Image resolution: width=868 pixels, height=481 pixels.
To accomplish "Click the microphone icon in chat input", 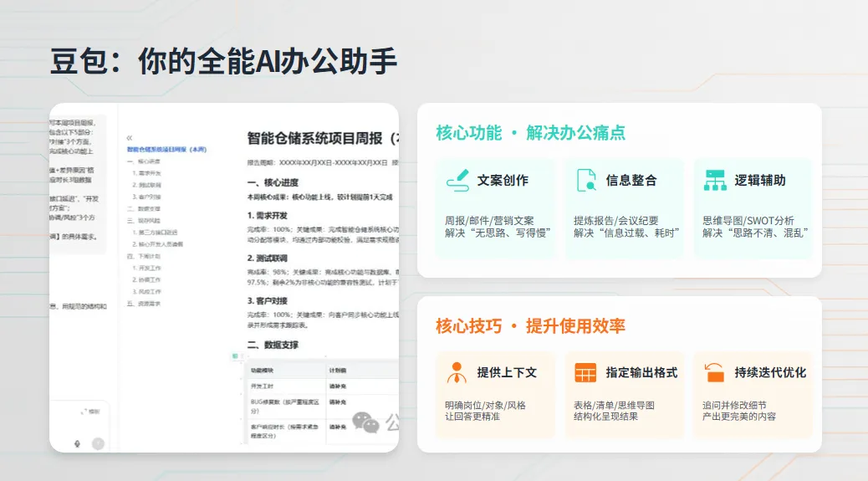I will point(78,443).
